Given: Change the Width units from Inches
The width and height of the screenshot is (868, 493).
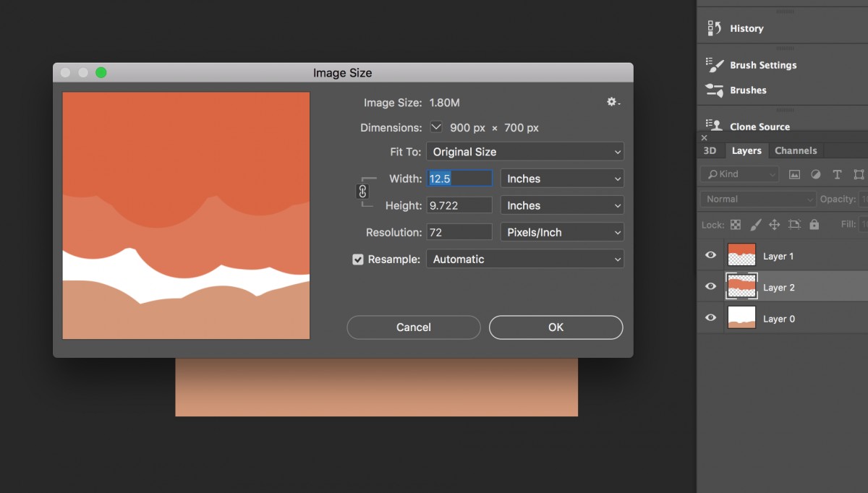Looking at the screenshot, I should click(x=562, y=179).
